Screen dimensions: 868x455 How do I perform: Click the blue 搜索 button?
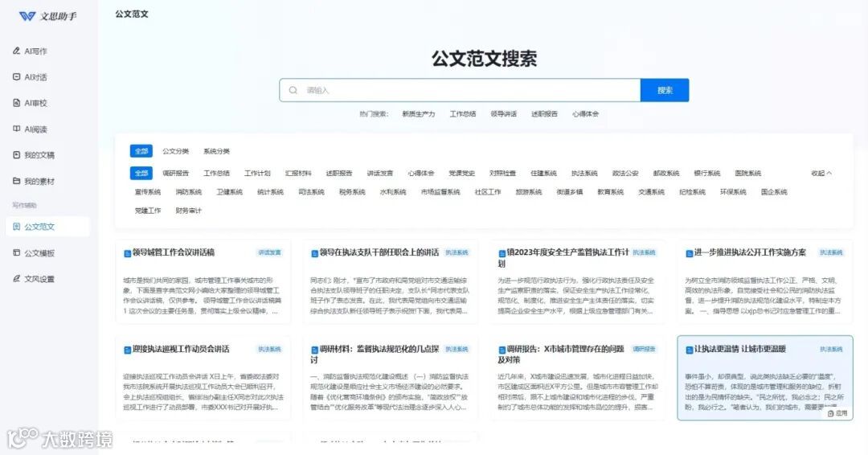tap(665, 90)
